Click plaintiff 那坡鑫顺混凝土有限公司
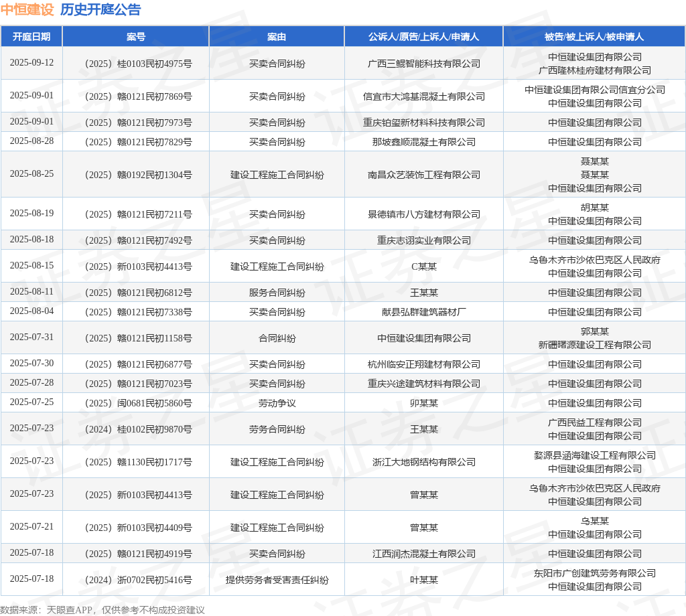Screen dimensions: 686x616 [424, 142]
